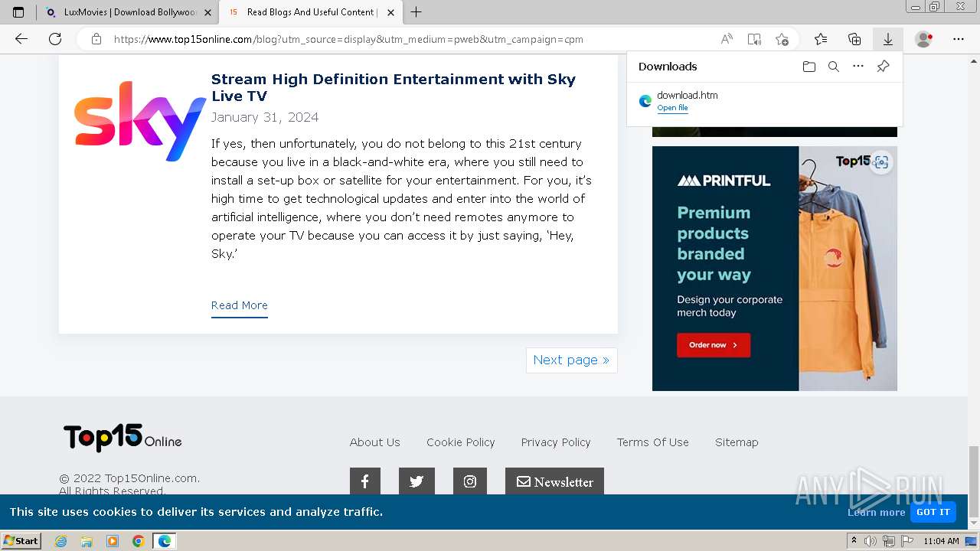
Task: Click the Printful Order now button
Action: pos(713,345)
